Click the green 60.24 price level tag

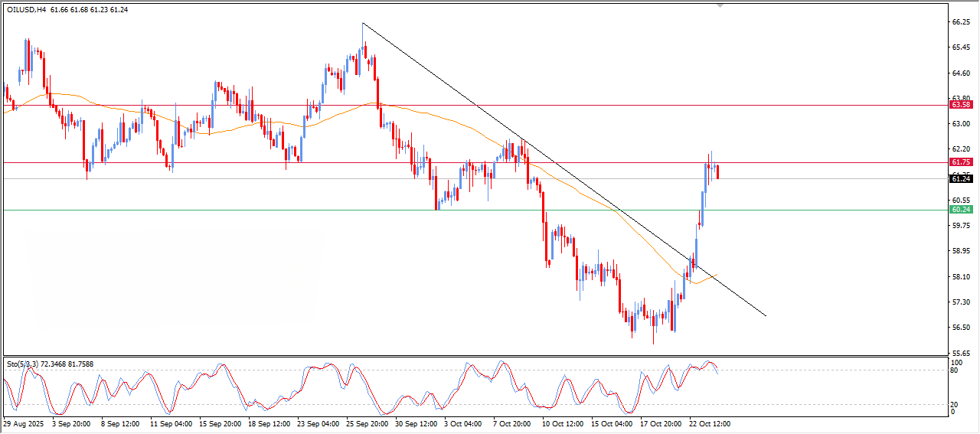[x=961, y=209]
